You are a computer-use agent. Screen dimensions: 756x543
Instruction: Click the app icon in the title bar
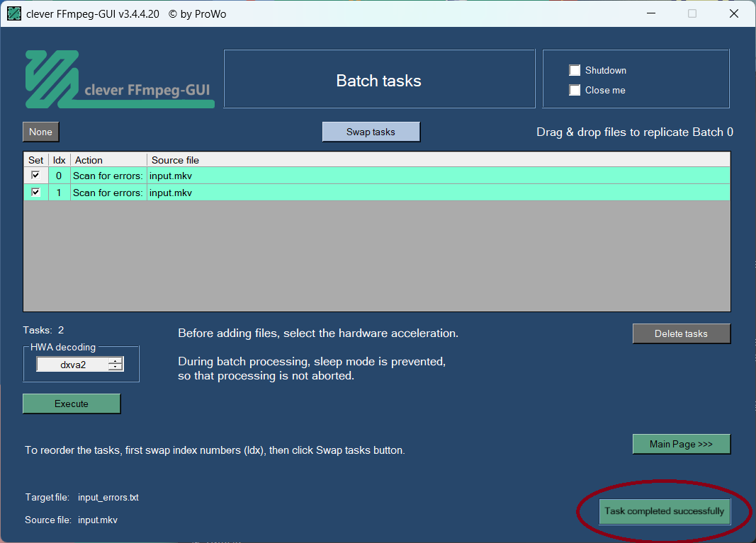[x=14, y=13]
